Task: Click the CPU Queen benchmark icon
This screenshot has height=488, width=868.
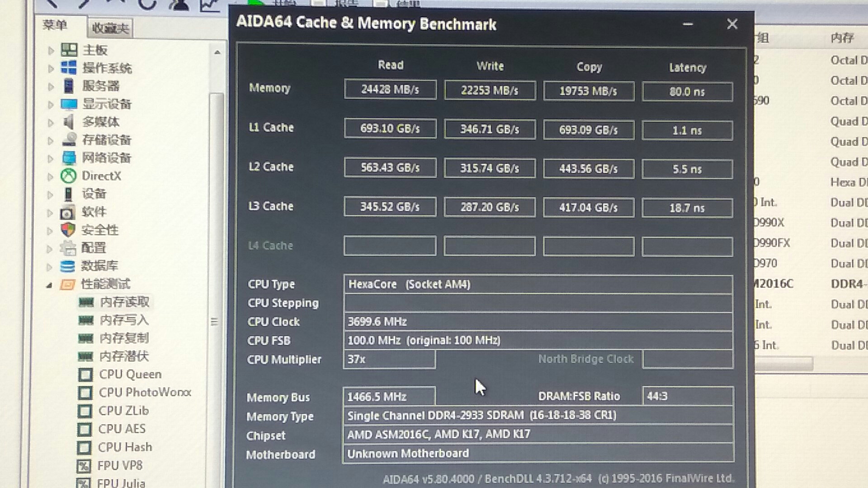Action: pos(85,375)
